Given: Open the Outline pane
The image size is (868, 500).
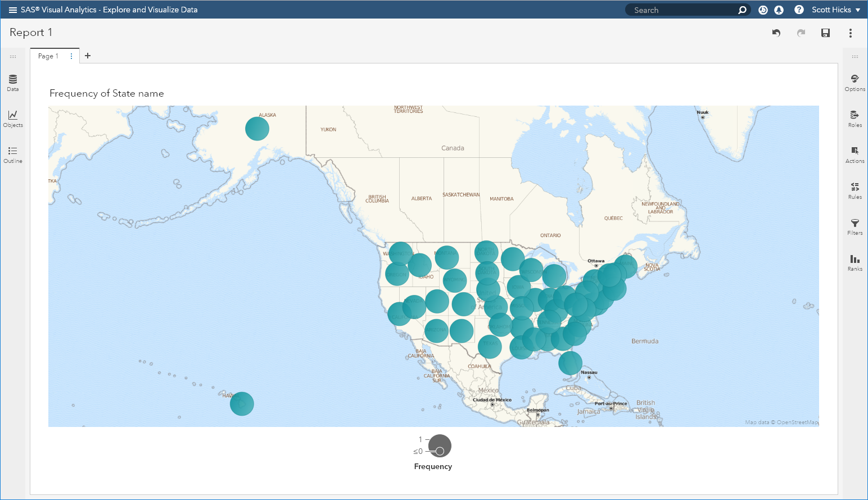Looking at the screenshot, I should [13, 154].
